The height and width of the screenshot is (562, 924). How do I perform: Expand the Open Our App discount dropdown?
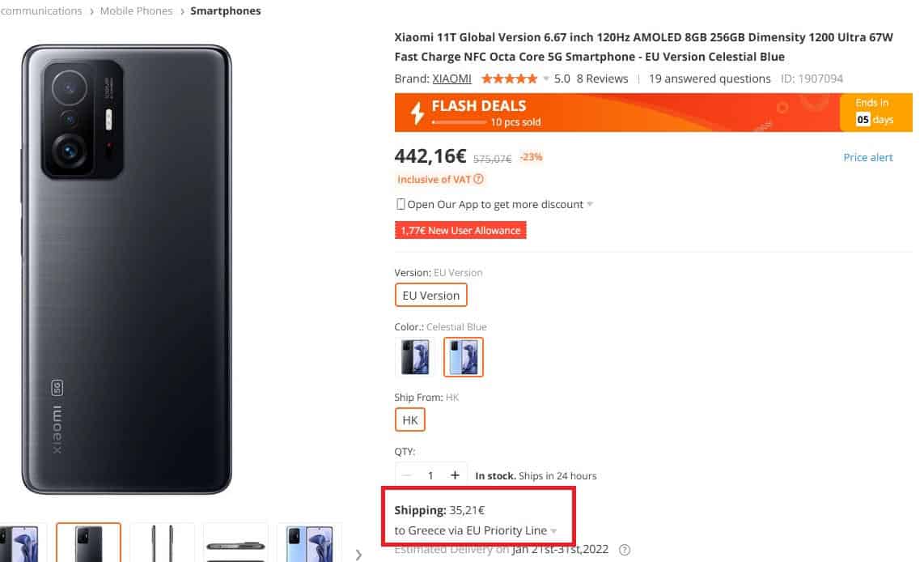click(590, 204)
